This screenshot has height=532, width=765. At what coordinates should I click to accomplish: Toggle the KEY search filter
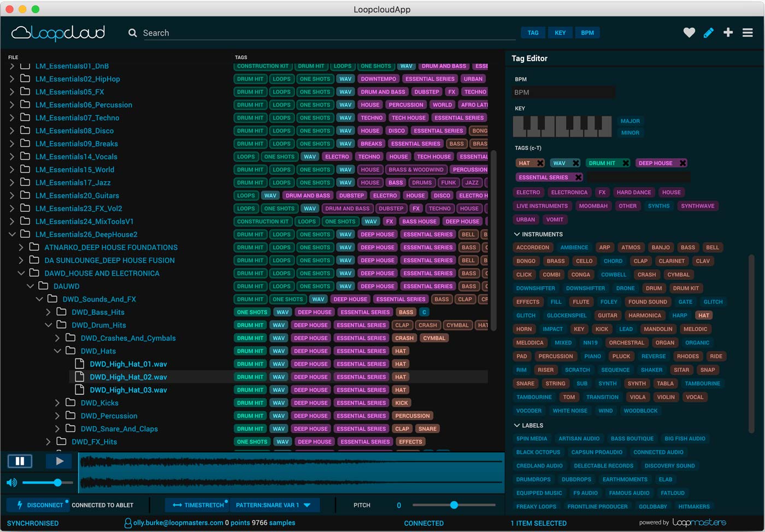click(560, 33)
